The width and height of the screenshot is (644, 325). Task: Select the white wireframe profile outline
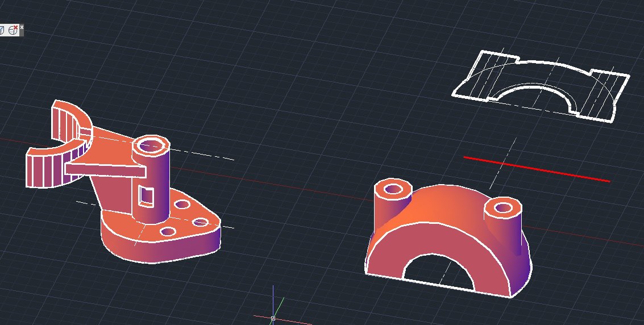(541, 86)
